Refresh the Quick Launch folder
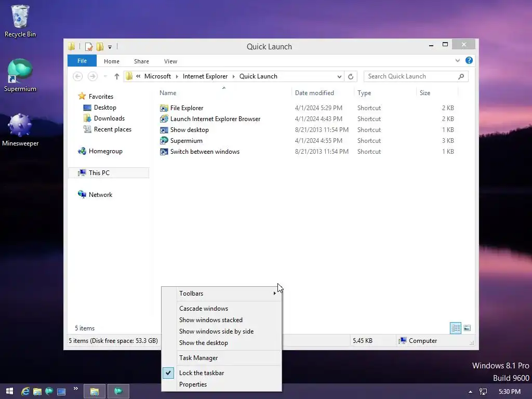532x399 pixels. tap(351, 76)
